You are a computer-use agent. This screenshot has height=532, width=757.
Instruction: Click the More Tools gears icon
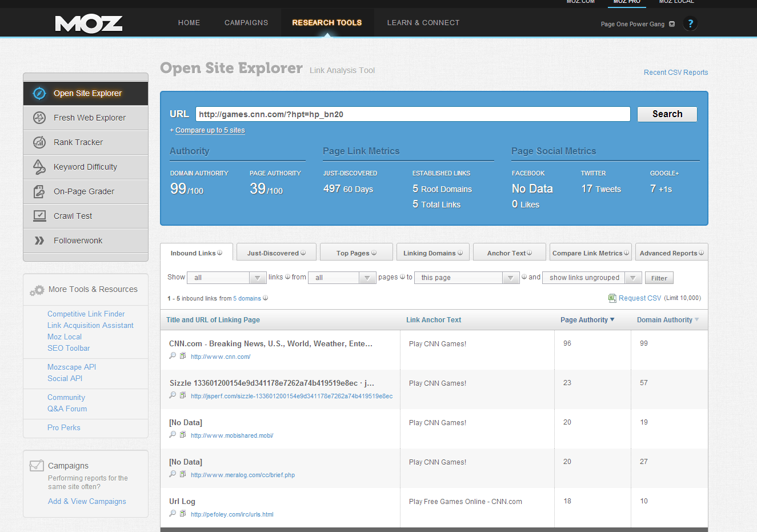click(37, 290)
